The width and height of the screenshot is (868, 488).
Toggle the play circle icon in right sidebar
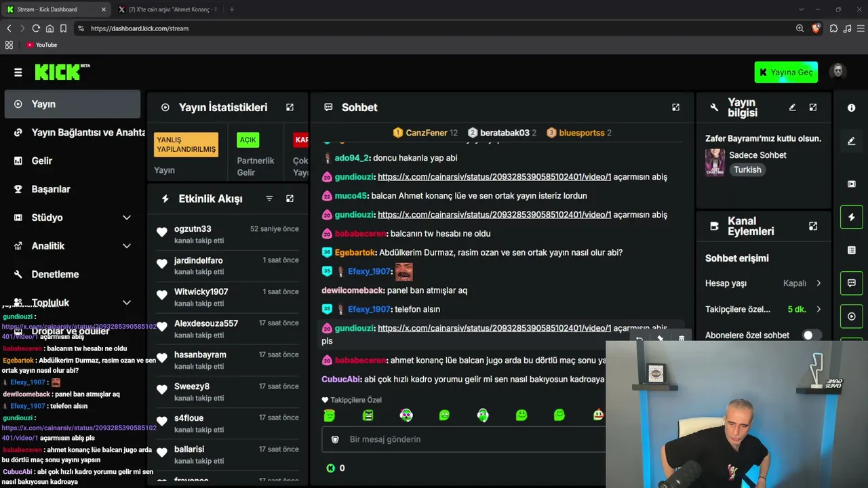pos(852,317)
